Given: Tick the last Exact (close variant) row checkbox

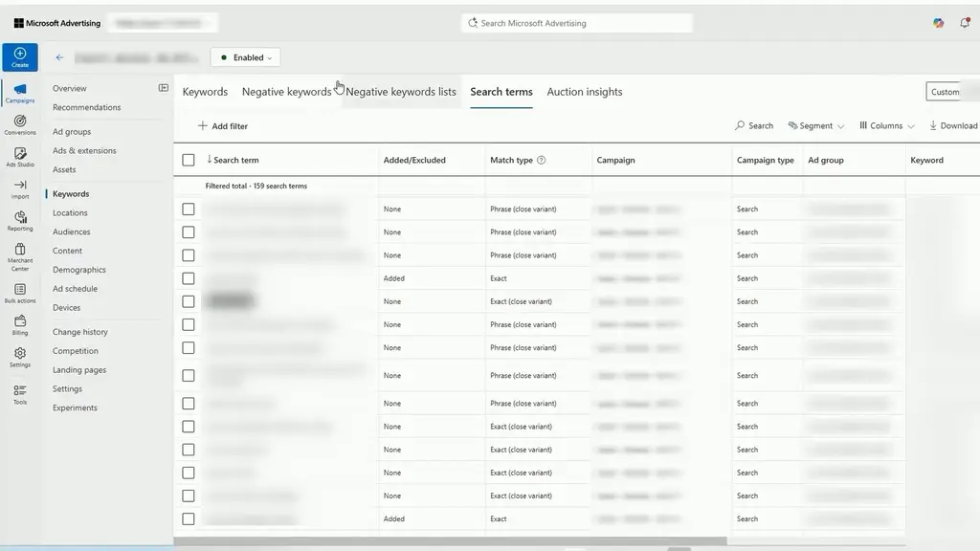Looking at the screenshot, I should point(189,496).
